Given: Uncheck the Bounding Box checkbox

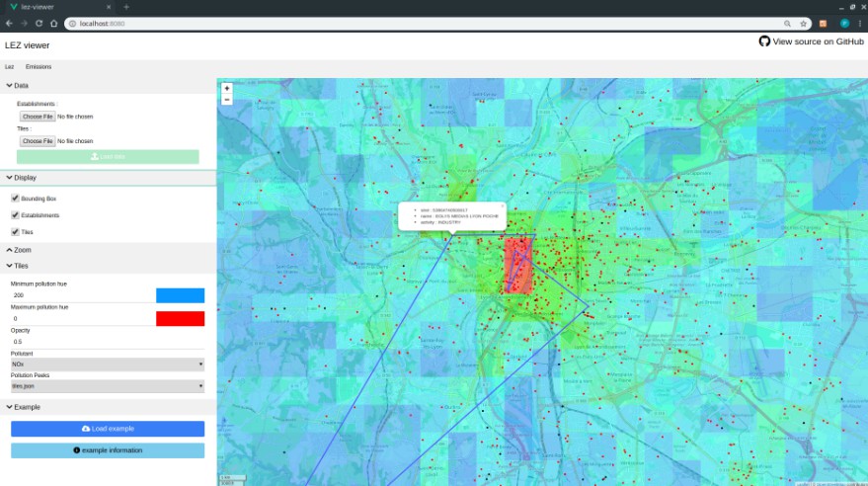Looking at the screenshot, I should tap(15, 199).
